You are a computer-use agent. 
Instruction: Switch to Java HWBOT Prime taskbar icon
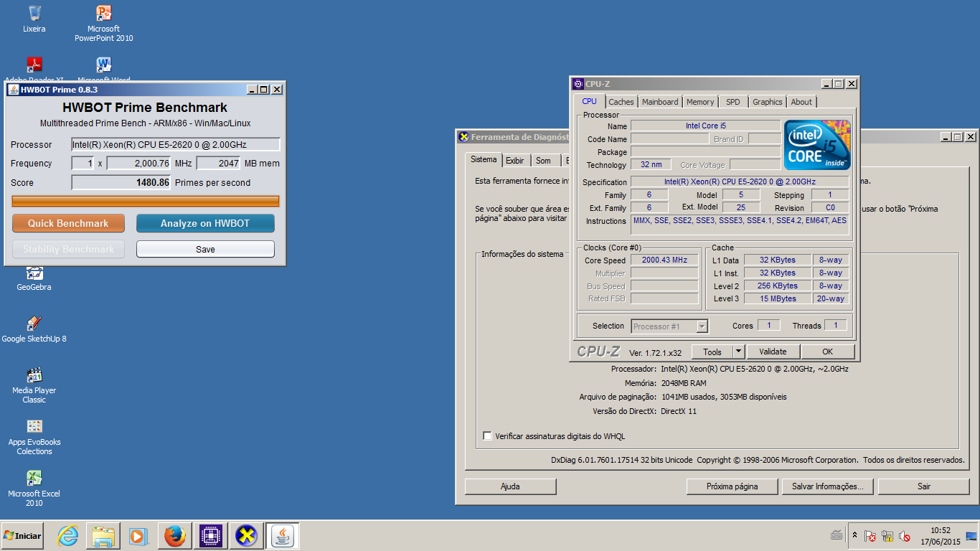coord(283,536)
